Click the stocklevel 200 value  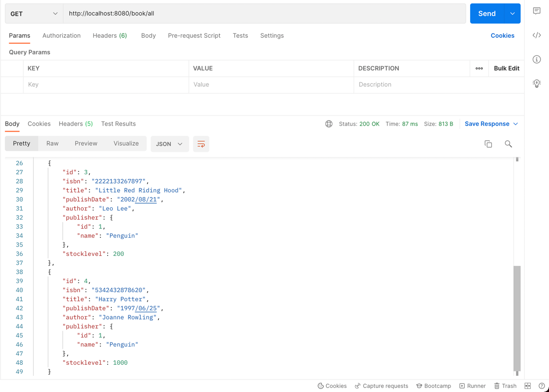click(x=118, y=254)
